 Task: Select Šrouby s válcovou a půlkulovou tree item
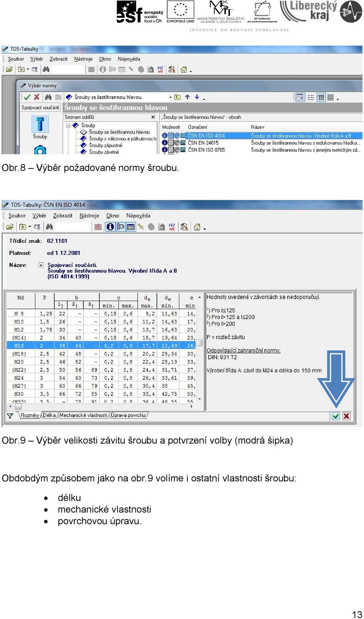pos(122,139)
